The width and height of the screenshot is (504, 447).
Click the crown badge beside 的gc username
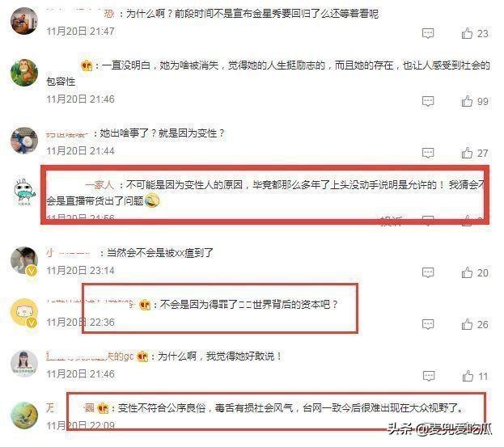click(142, 356)
